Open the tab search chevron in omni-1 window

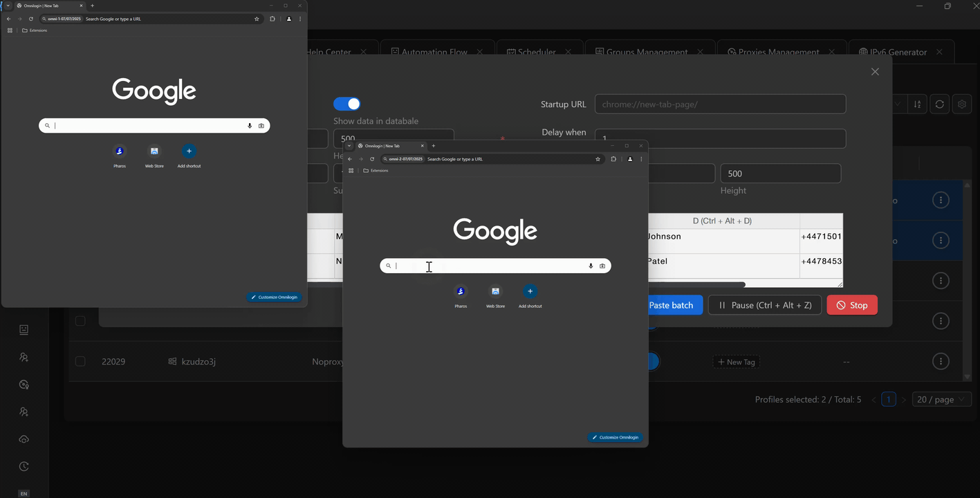pos(8,6)
